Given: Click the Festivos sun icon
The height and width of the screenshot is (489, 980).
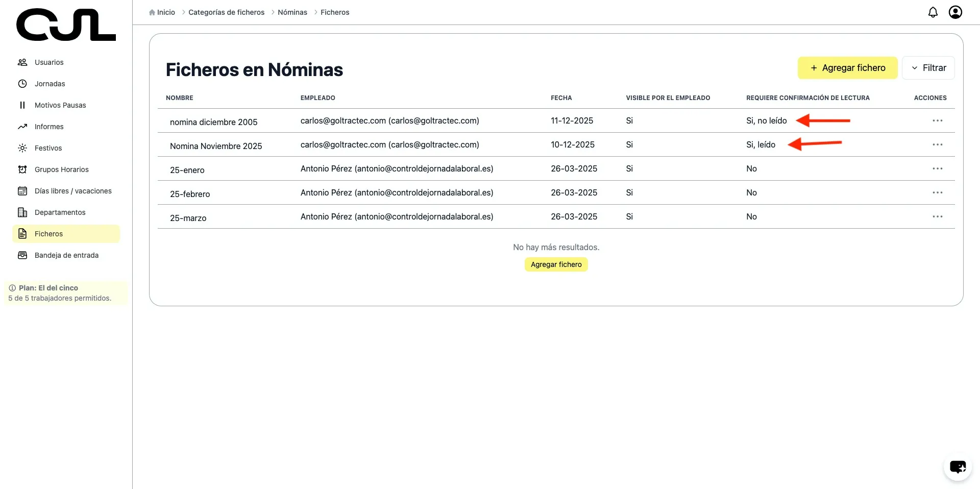Looking at the screenshot, I should pyautogui.click(x=22, y=148).
